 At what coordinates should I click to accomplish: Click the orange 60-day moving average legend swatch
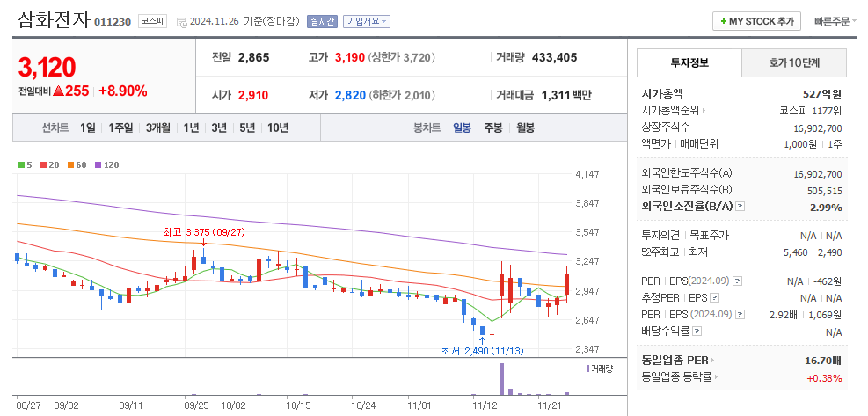coord(70,165)
